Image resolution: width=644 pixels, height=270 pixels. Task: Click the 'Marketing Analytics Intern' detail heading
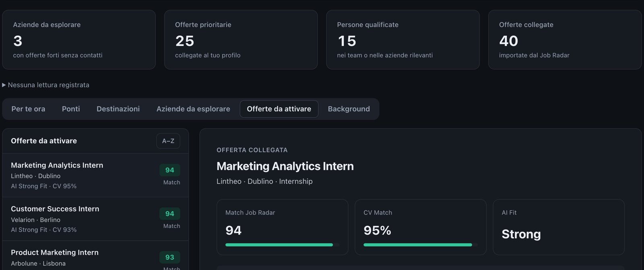[x=285, y=166]
